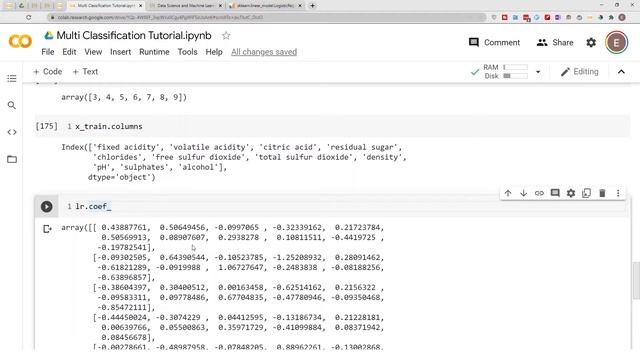Open the Help menu

(x=214, y=52)
